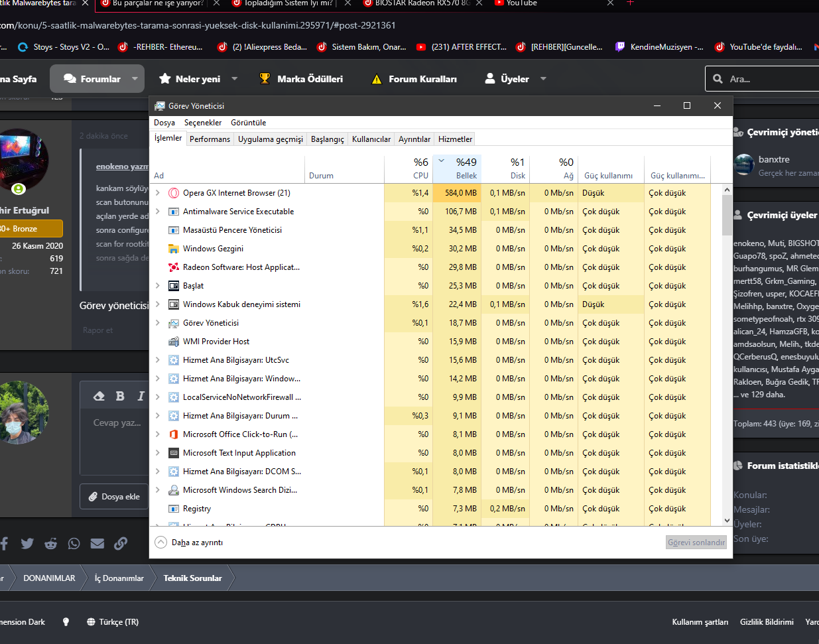
Task: Apply italic formatting in the reply editor
Action: pos(140,395)
